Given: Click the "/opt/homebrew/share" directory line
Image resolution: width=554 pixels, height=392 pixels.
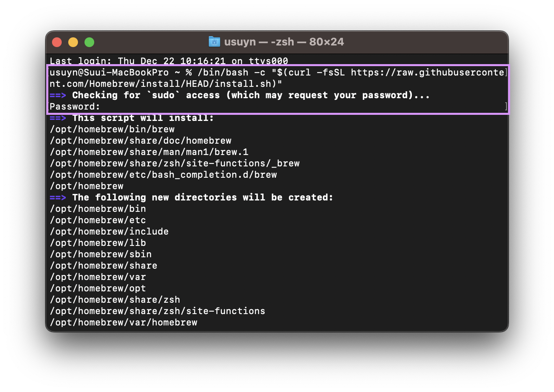Looking at the screenshot, I should (104, 266).
